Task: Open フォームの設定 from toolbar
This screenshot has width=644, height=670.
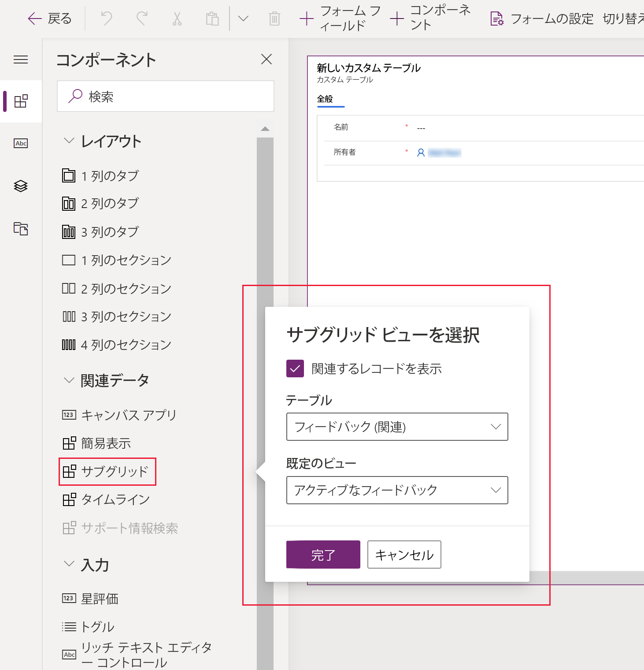Action: click(x=542, y=19)
